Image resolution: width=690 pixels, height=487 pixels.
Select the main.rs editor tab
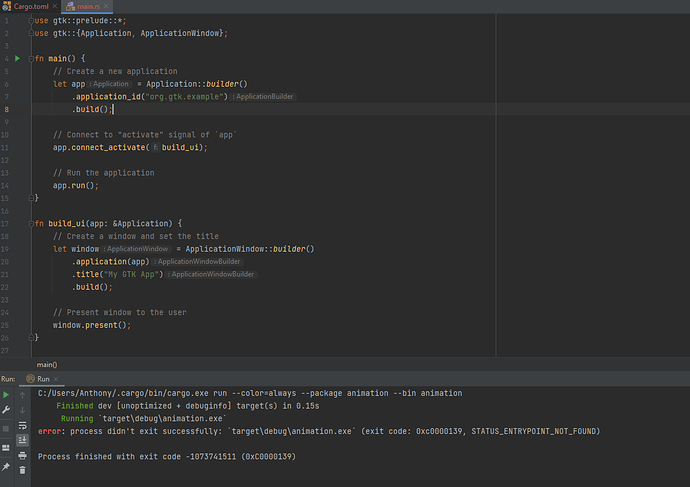(x=88, y=6)
